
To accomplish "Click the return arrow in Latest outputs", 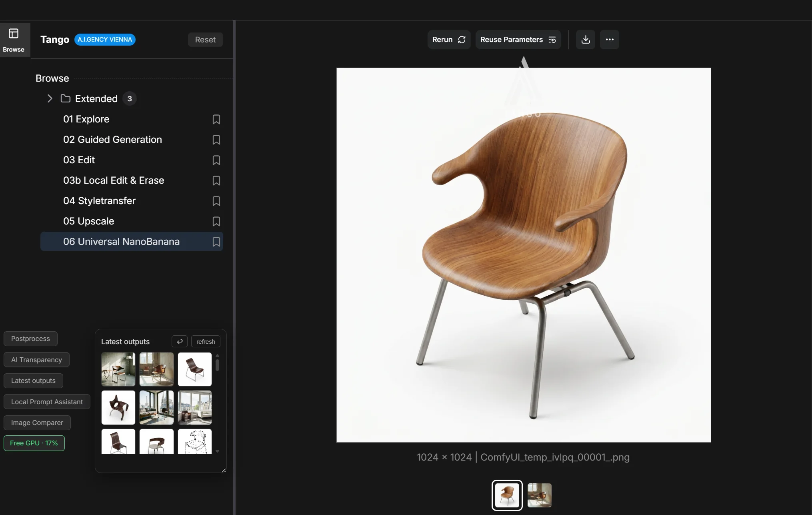I will tap(180, 341).
